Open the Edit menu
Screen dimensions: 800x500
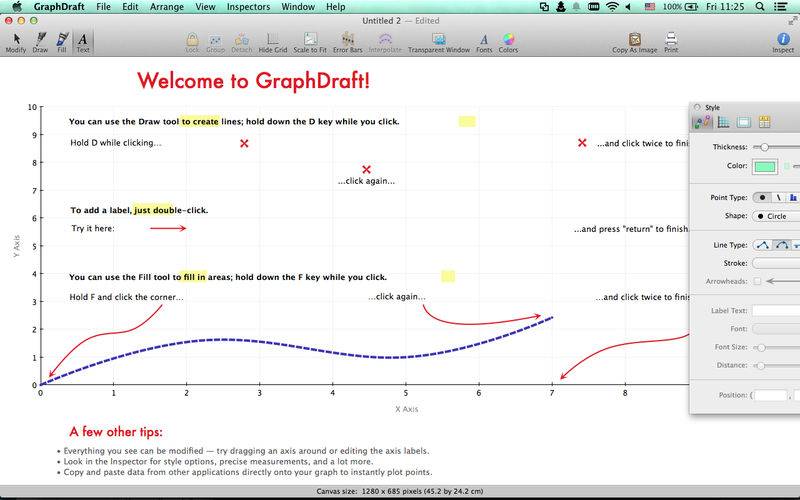coord(130,7)
